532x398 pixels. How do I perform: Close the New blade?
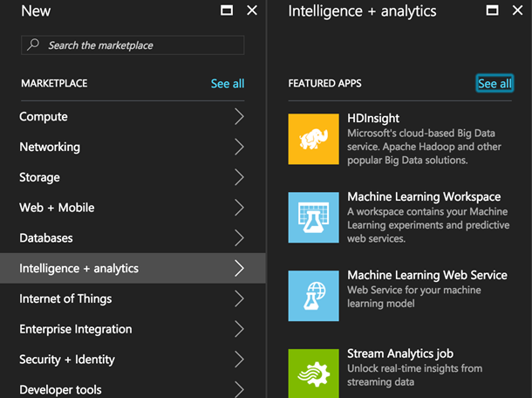pos(252,10)
